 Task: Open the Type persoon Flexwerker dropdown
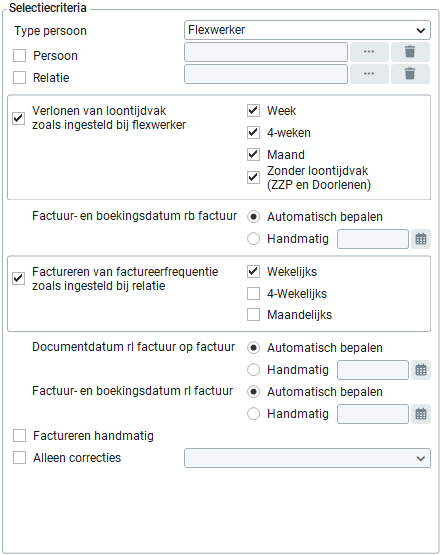click(x=307, y=30)
